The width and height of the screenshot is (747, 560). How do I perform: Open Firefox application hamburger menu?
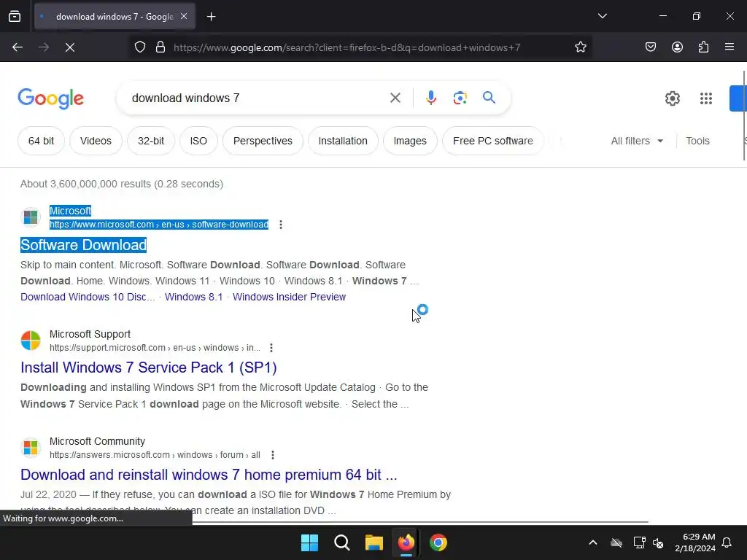(729, 47)
